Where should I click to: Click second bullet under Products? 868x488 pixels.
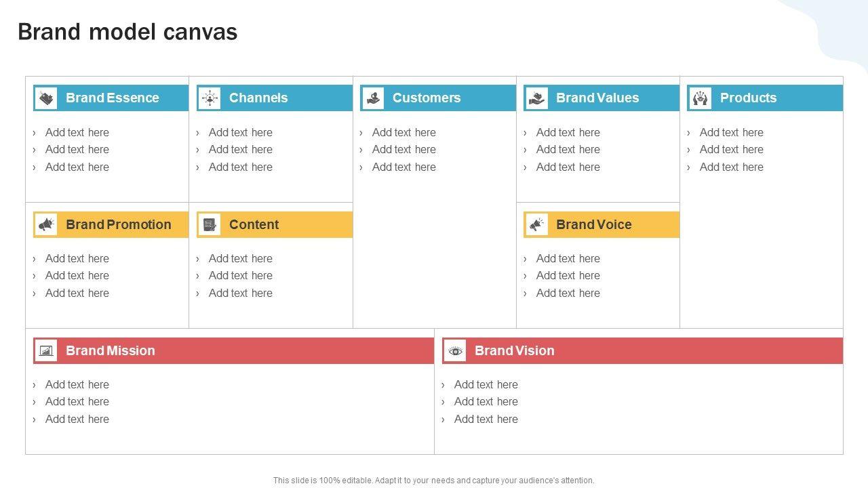731,149
